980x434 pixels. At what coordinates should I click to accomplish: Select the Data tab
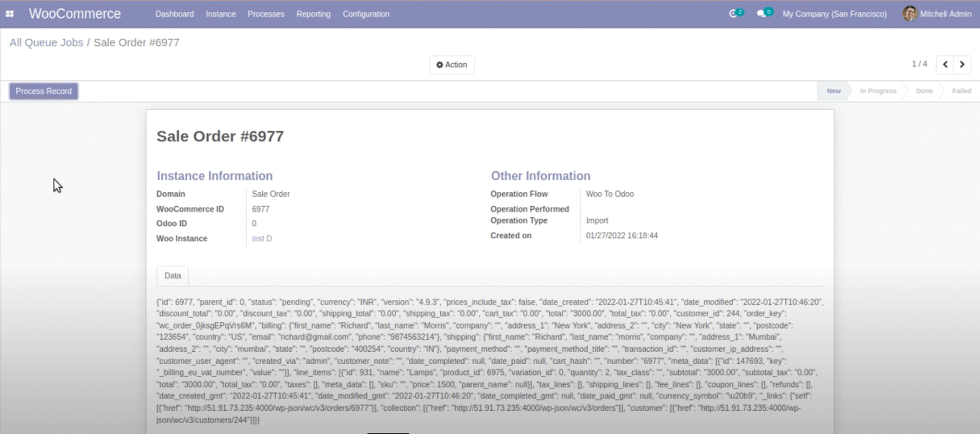173,275
